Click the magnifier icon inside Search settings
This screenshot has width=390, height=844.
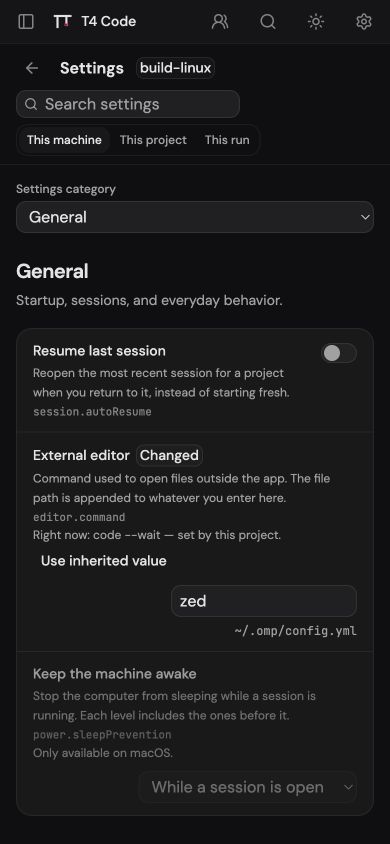pyautogui.click(x=31, y=104)
